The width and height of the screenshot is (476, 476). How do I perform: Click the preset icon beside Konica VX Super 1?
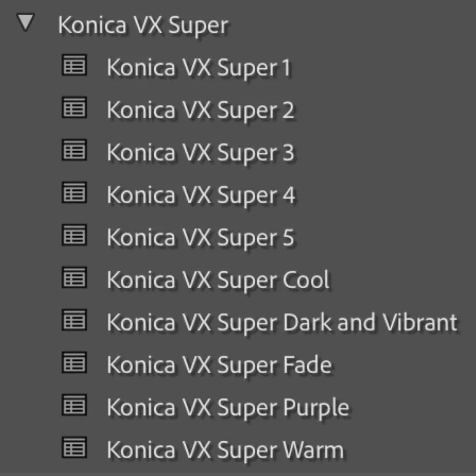click(74, 65)
